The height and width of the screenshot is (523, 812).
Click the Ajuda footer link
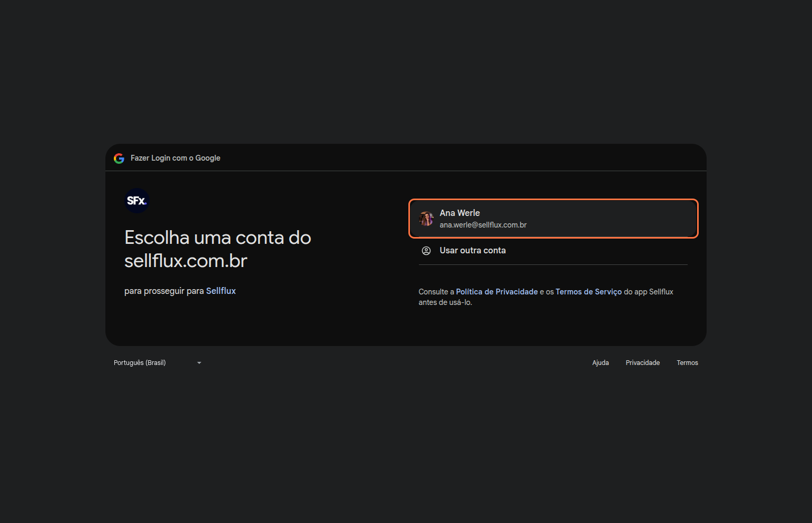click(600, 363)
